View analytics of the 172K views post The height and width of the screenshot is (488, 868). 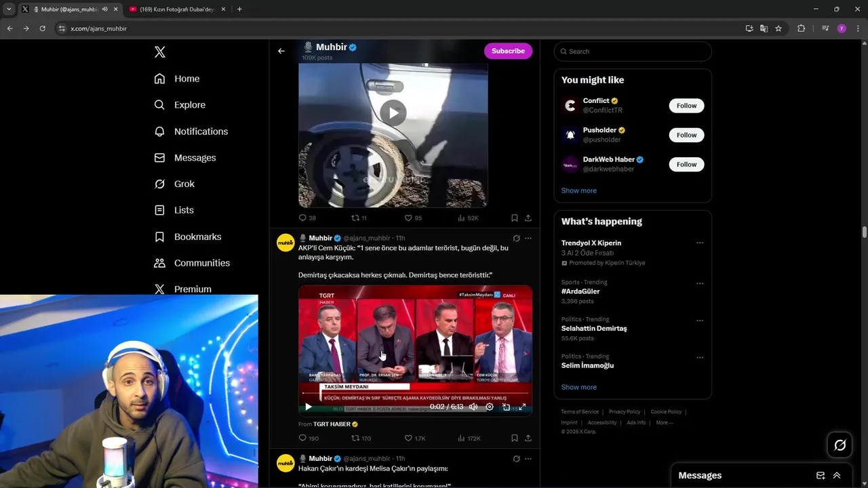pos(469,439)
